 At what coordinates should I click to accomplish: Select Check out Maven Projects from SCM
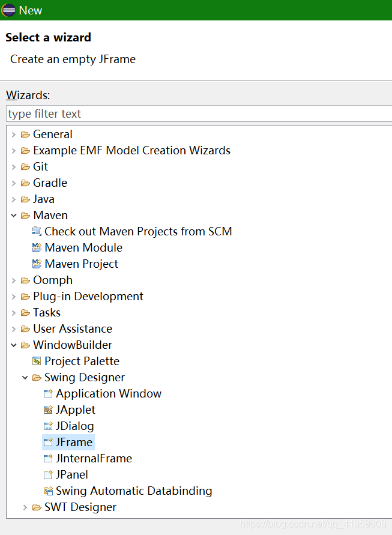click(138, 232)
